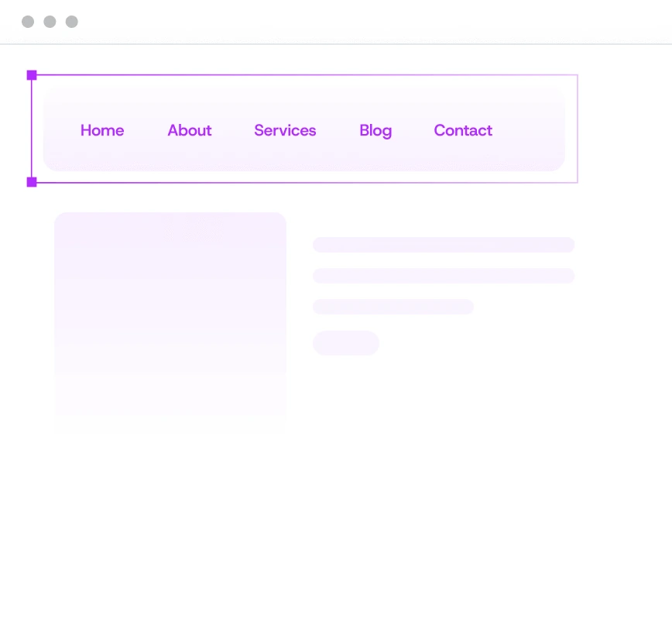Click the shorter third text placeholder
Viewport: 672px width, 626px height.
point(393,307)
